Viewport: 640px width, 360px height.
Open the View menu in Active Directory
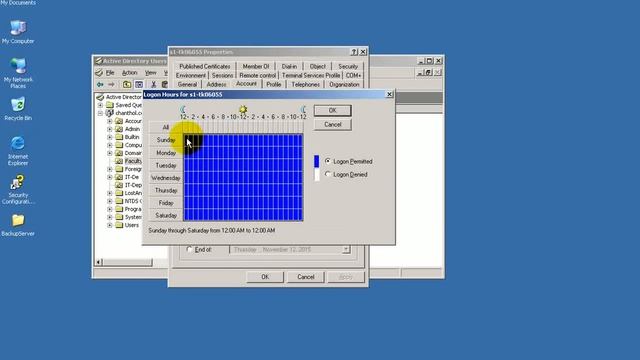pyautogui.click(x=151, y=73)
